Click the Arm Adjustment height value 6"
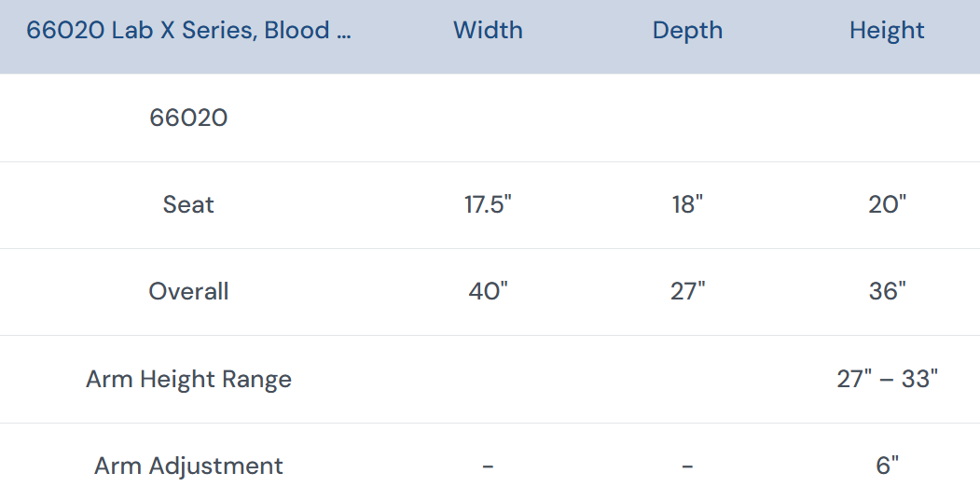980x501 pixels. 887,466
